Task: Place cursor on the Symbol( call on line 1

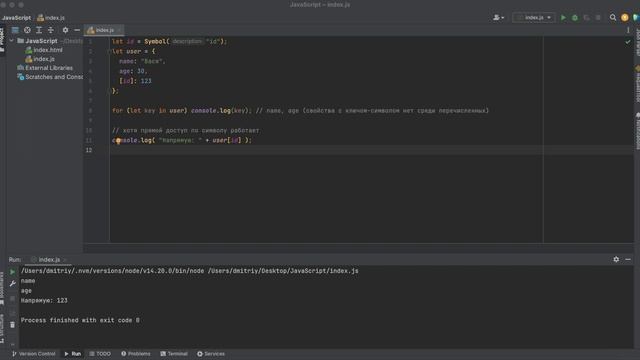Action: (157, 42)
